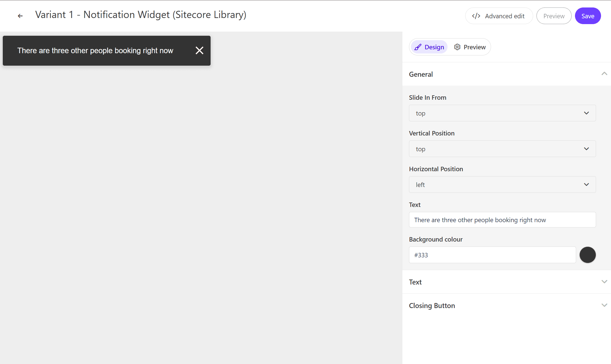Click the Preview button in header
Screen dimensions: 611x364
(554, 16)
